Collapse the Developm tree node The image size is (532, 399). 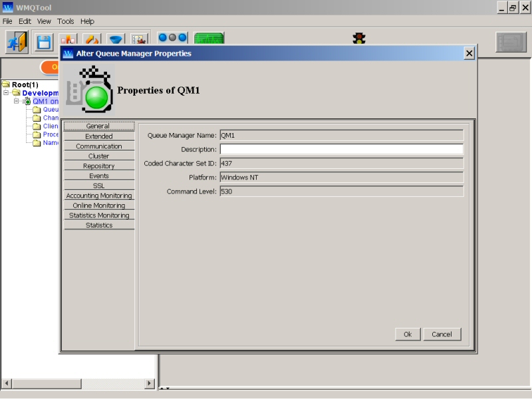6,92
